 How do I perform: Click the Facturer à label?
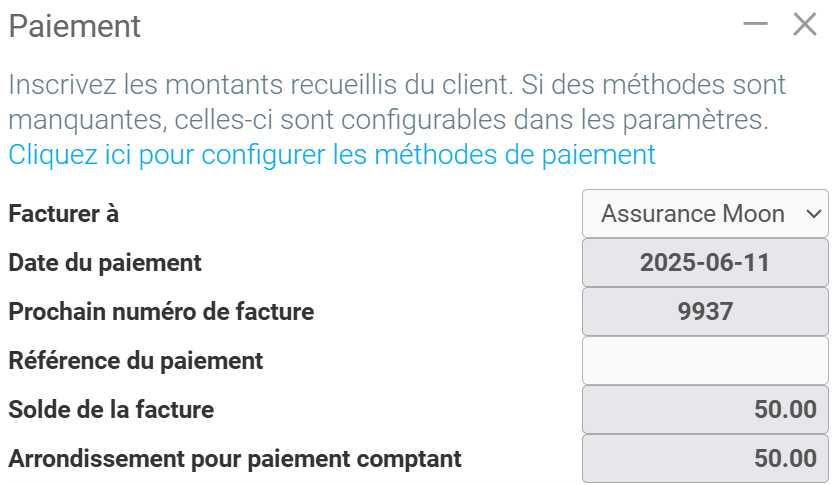point(70,214)
